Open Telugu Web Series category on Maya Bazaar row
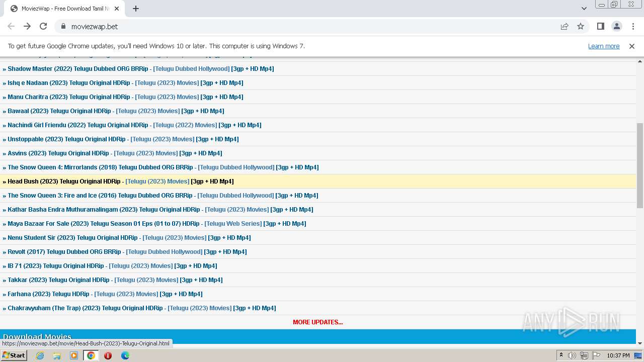This screenshot has width=644, height=362. pyautogui.click(x=233, y=224)
